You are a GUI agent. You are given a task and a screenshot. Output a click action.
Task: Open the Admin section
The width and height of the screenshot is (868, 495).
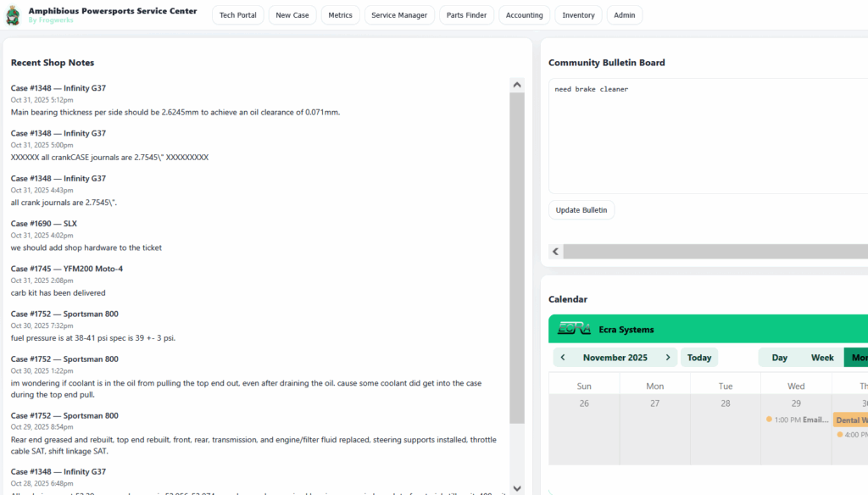[x=624, y=15]
